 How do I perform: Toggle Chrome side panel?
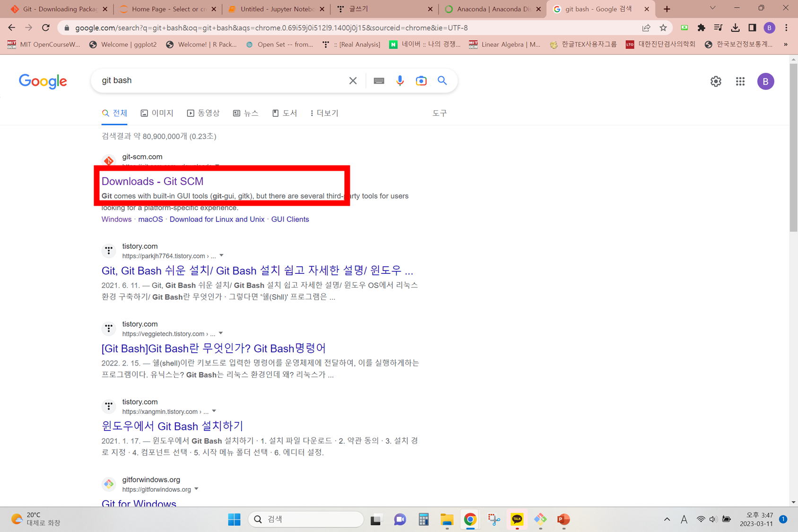pos(752,28)
